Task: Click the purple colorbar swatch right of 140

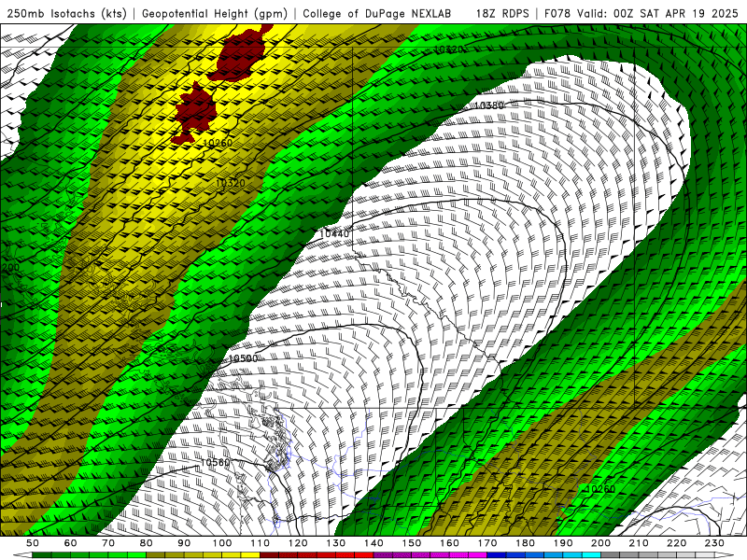Action: point(383,555)
